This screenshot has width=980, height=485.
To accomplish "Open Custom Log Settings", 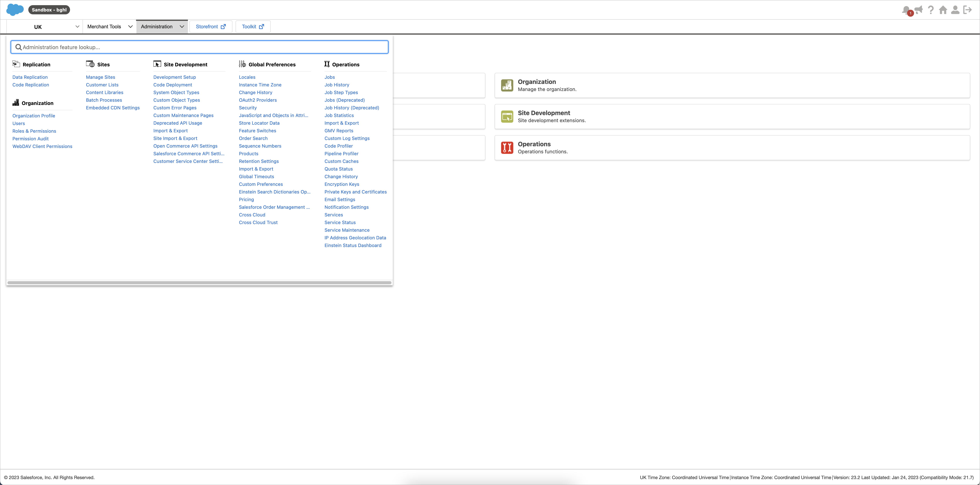I will [x=347, y=138].
